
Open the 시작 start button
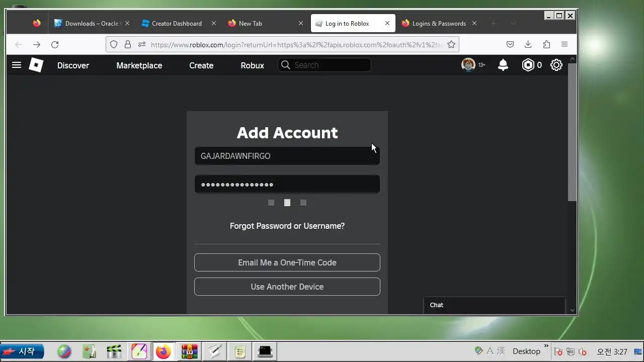[22, 351]
